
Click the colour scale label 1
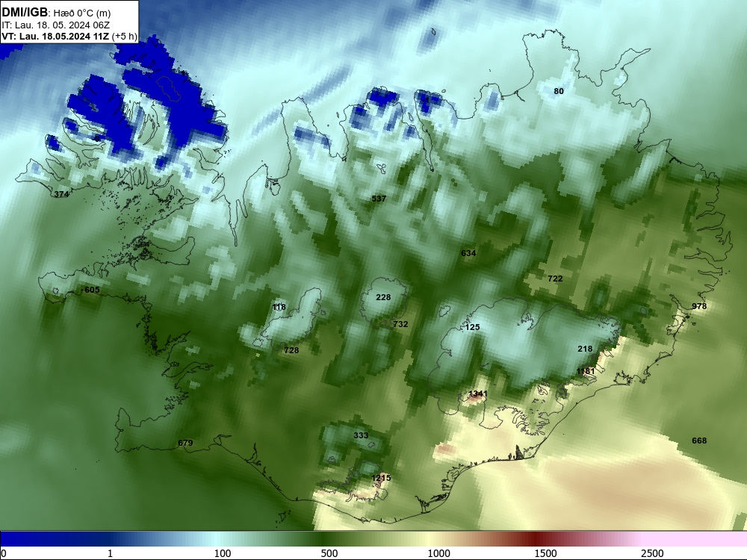[110, 553]
